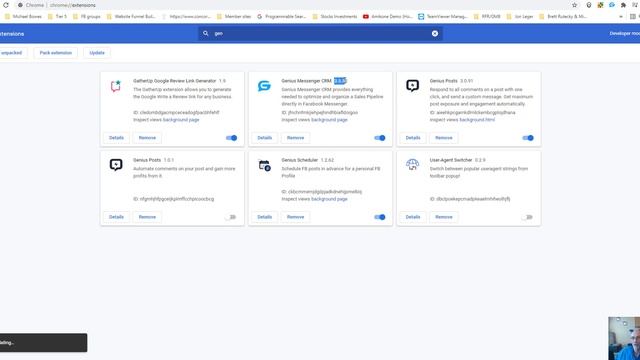Clear the extension search with the X icon

click(x=435, y=33)
